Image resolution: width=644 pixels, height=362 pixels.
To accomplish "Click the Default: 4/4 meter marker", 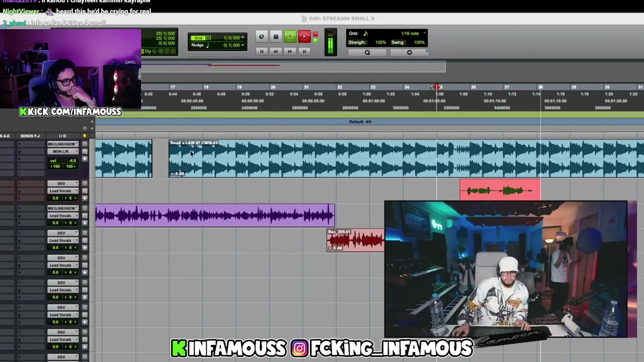I will click(x=360, y=122).
